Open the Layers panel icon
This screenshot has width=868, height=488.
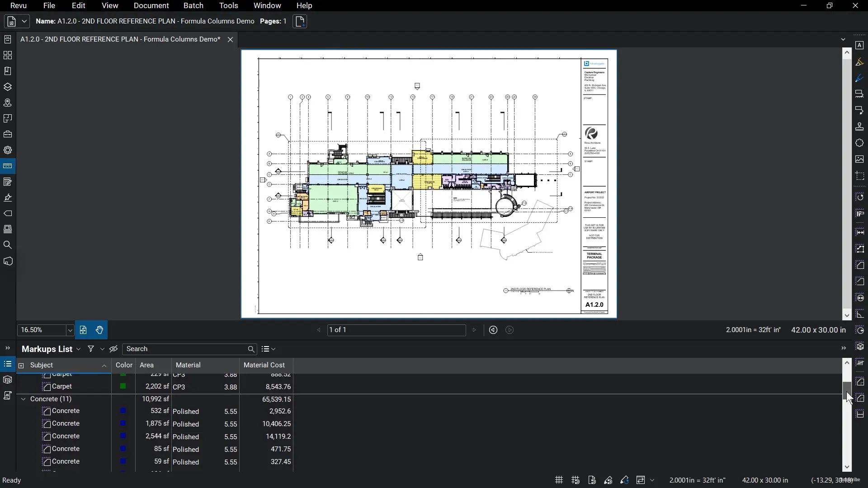pos(8,87)
